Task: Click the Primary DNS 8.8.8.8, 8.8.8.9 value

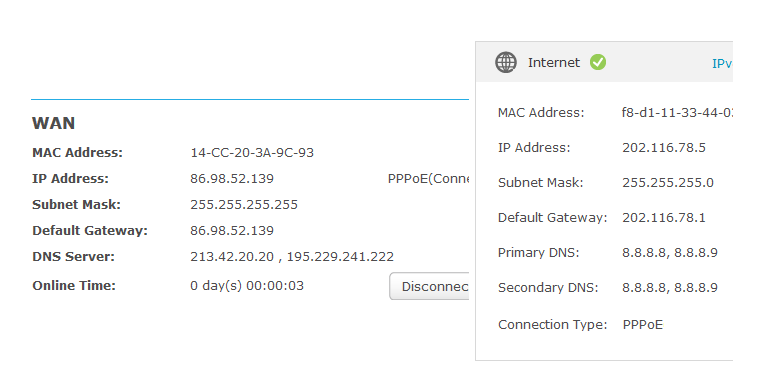Action: 670,253
